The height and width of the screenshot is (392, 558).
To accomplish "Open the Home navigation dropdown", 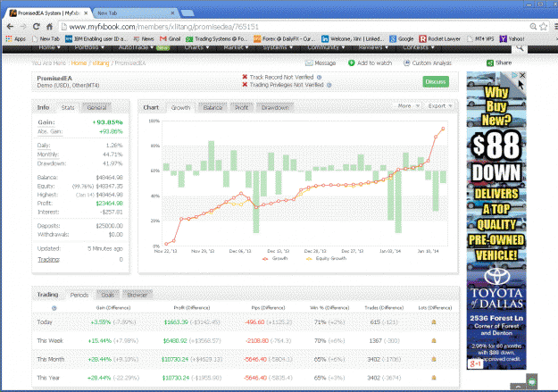I will click(49, 47).
